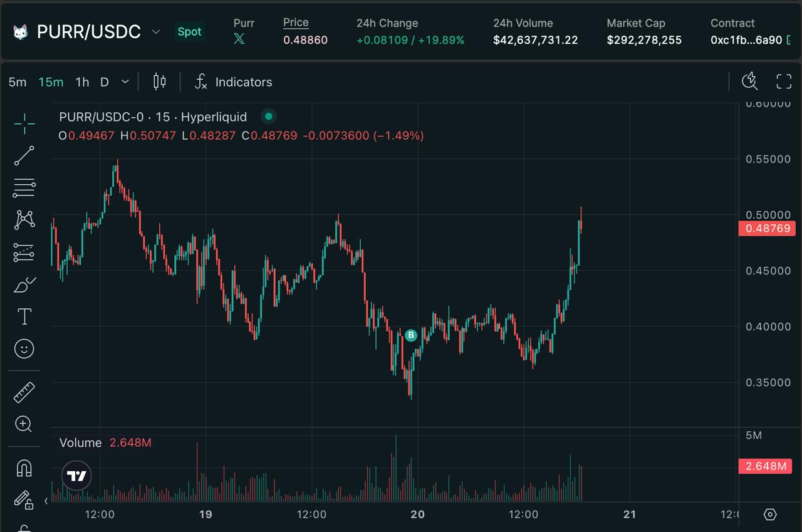Toggle the green market status dot
Viewport: 802px width, 532px height.
pyautogui.click(x=269, y=117)
